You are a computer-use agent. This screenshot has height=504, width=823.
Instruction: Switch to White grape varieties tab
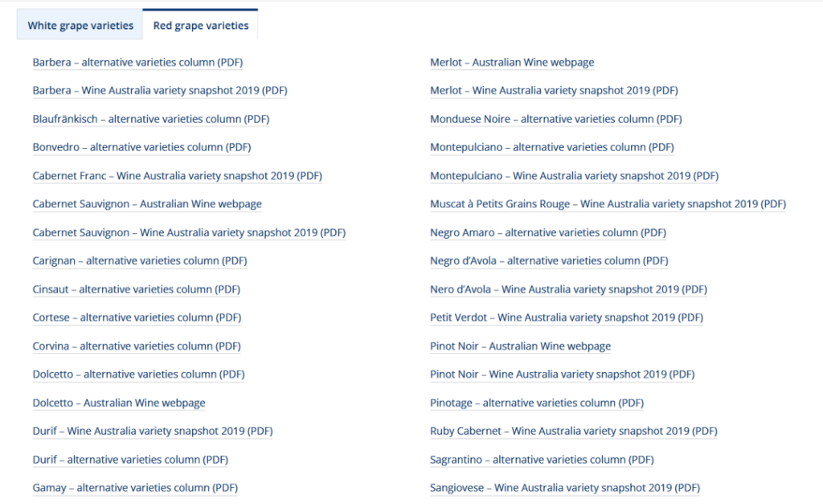(80, 25)
